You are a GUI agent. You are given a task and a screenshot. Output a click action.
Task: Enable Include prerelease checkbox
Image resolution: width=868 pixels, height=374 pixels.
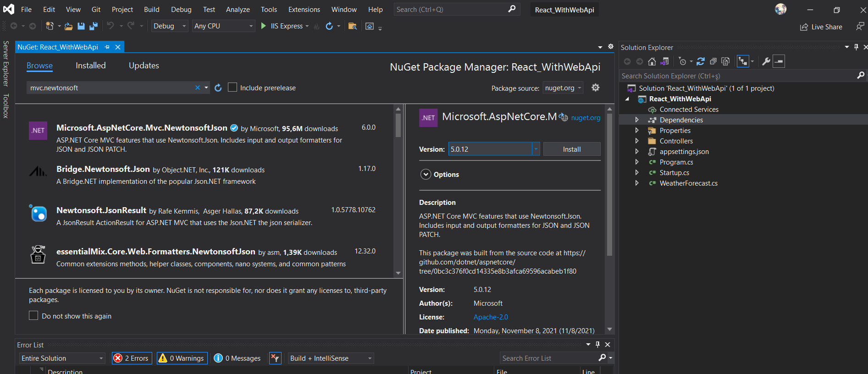coord(232,88)
